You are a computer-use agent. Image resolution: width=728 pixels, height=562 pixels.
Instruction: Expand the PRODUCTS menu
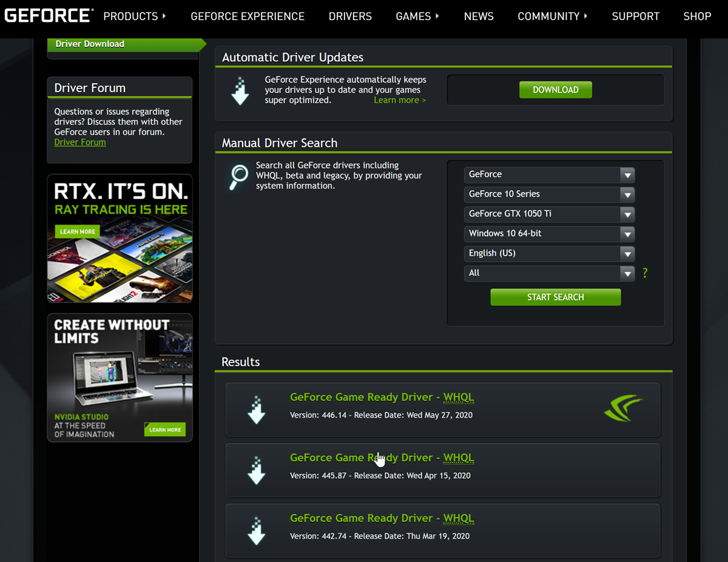pyautogui.click(x=135, y=16)
